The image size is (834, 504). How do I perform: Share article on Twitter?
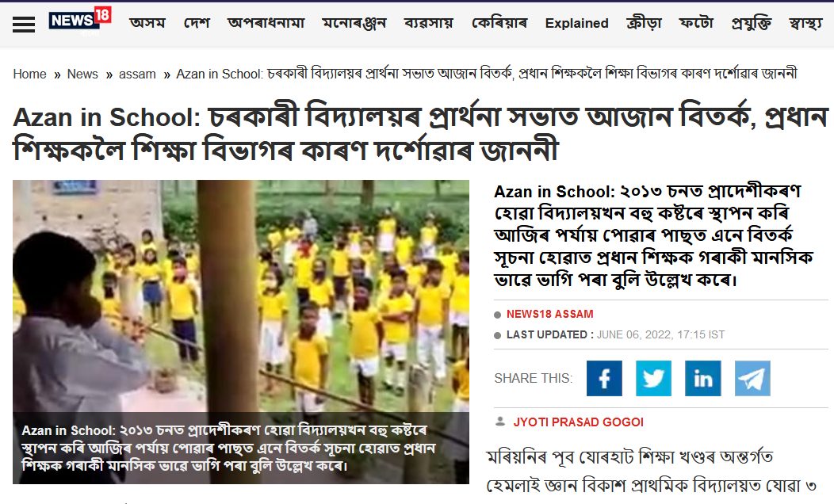pyautogui.click(x=654, y=378)
